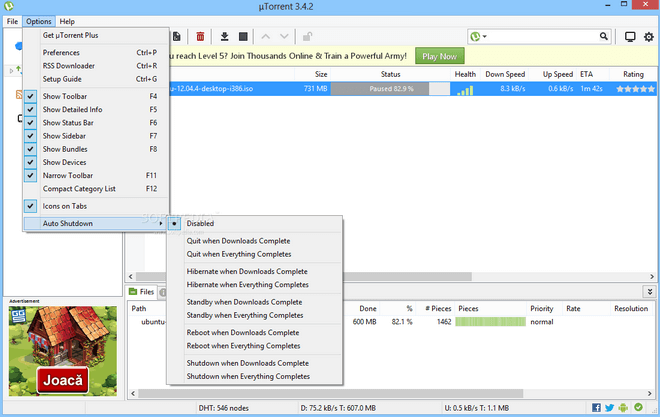This screenshot has height=417, width=660.
Task: Expand detail pane with double chevron button
Action: pos(646,292)
